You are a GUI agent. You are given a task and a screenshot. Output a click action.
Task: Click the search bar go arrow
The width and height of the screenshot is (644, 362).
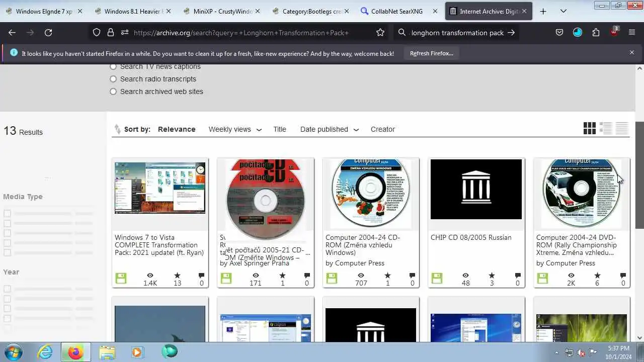click(511, 33)
